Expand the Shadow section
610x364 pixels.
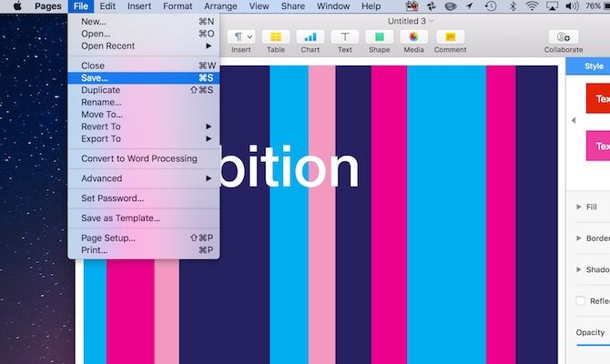coord(578,269)
